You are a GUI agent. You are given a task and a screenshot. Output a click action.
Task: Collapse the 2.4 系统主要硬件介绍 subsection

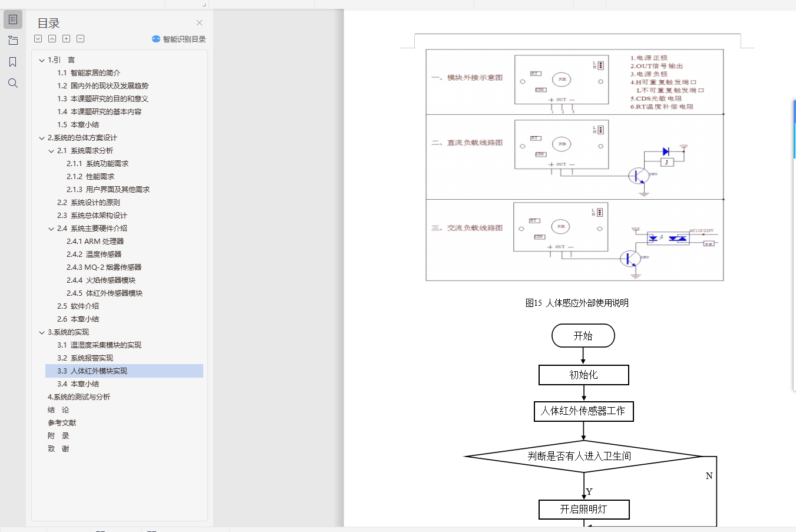click(51, 229)
